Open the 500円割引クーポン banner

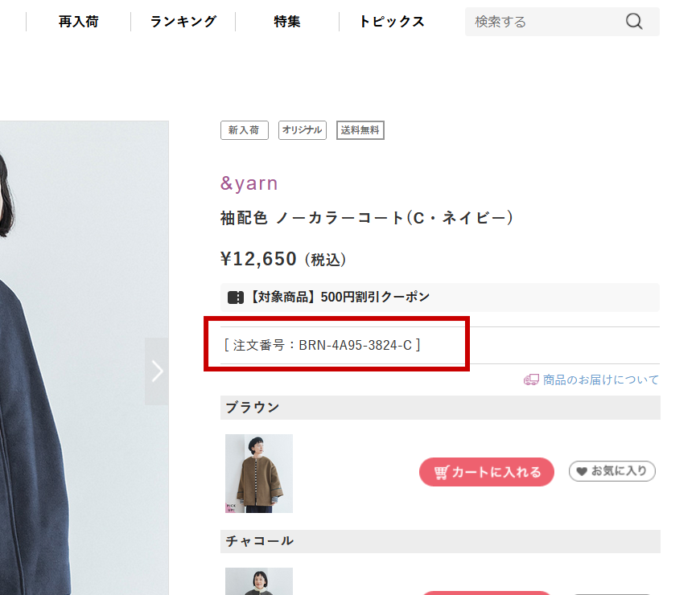(x=440, y=297)
